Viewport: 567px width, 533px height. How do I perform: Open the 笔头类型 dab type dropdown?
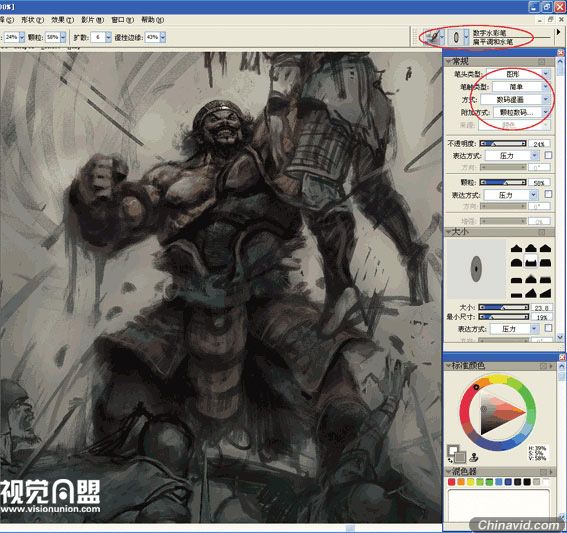click(518, 74)
